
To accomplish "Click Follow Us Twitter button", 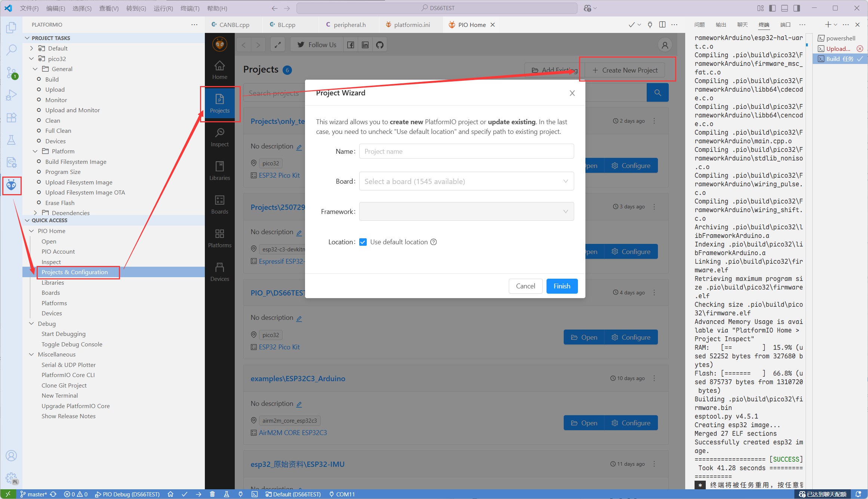I will coord(317,45).
